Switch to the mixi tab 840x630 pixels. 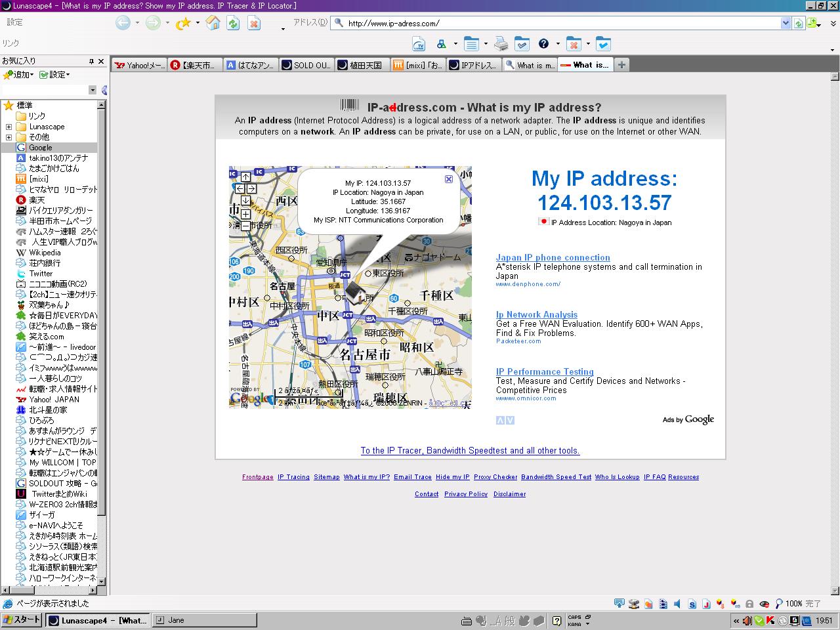coord(417,65)
